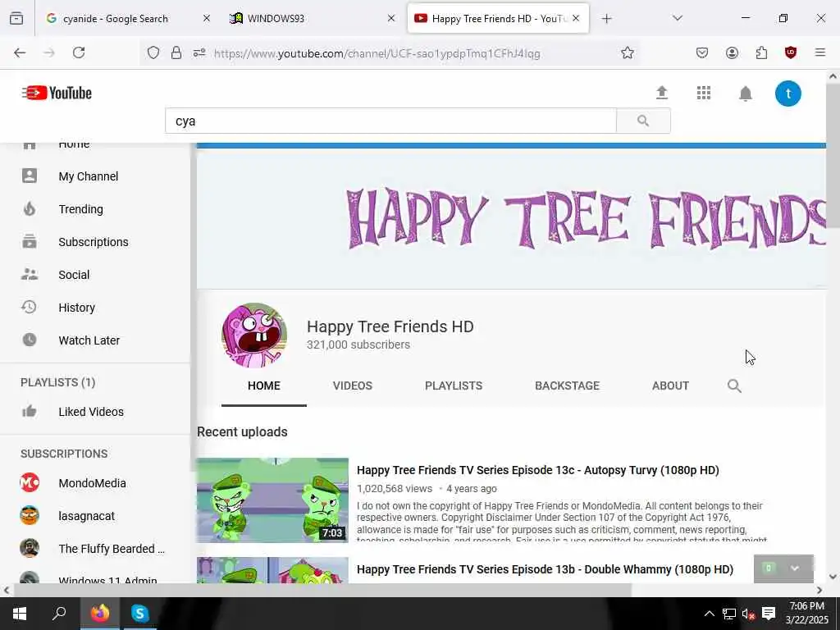The width and height of the screenshot is (840, 630).
Task: Go to Liked Videos playlist
Action: click(x=91, y=412)
